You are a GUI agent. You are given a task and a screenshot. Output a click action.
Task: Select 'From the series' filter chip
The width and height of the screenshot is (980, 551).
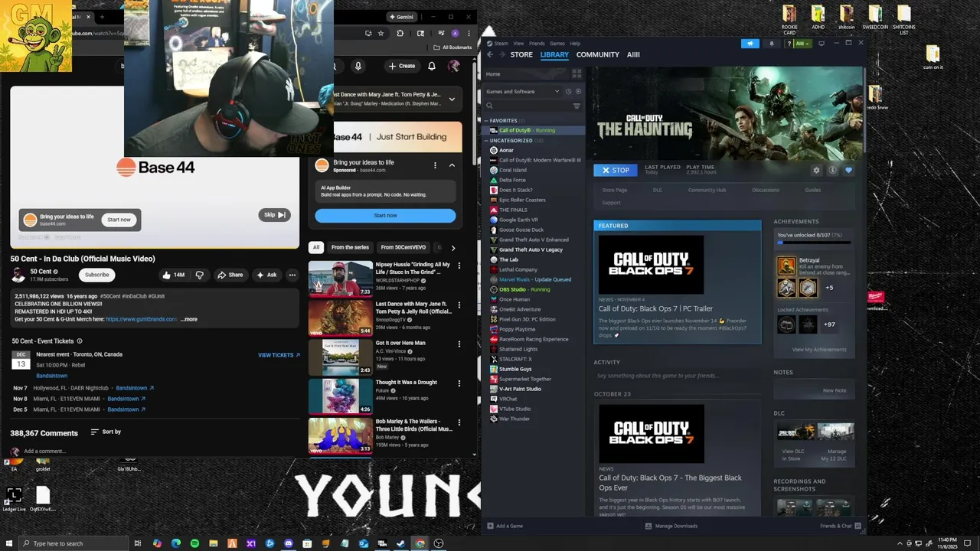click(350, 248)
